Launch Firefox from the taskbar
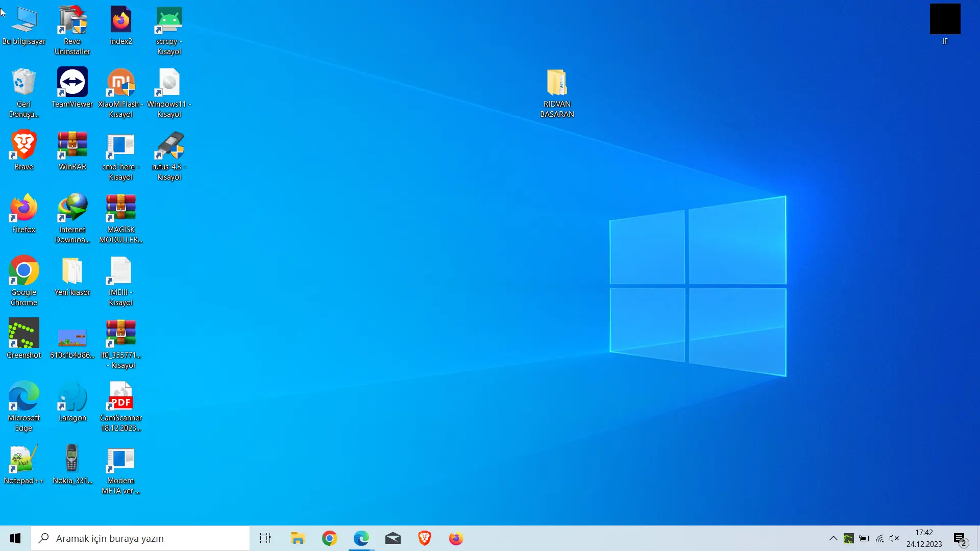Image resolution: width=980 pixels, height=551 pixels. click(456, 538)
